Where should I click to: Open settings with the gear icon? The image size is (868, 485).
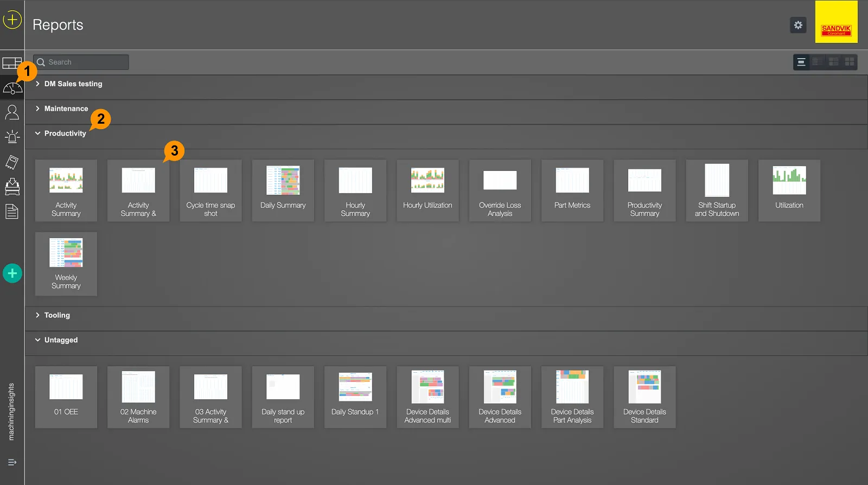(798, 25)
